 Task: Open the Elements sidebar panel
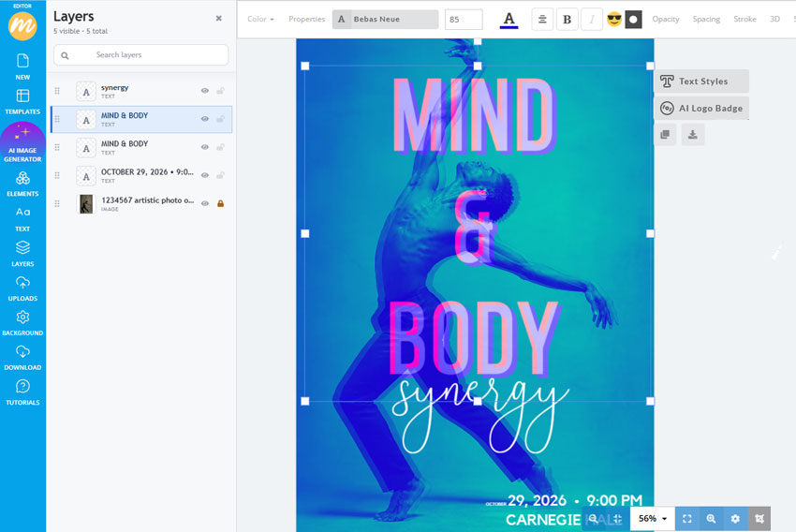pos(22,184)
